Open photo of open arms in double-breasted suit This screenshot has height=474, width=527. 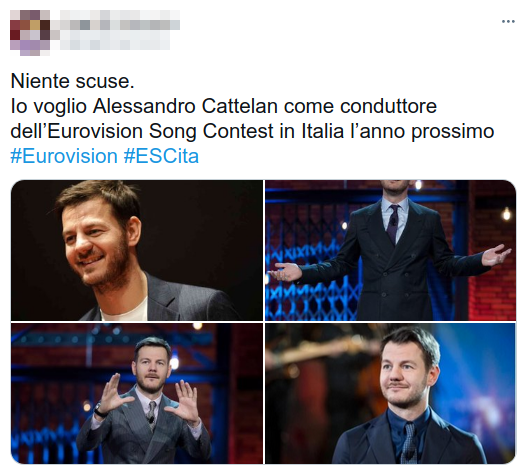390,250
